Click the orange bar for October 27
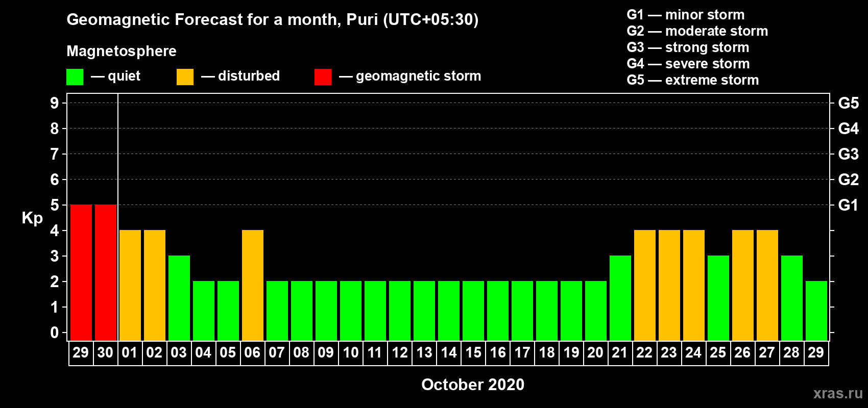Viewport: 868px width, 408px height. 767,286
